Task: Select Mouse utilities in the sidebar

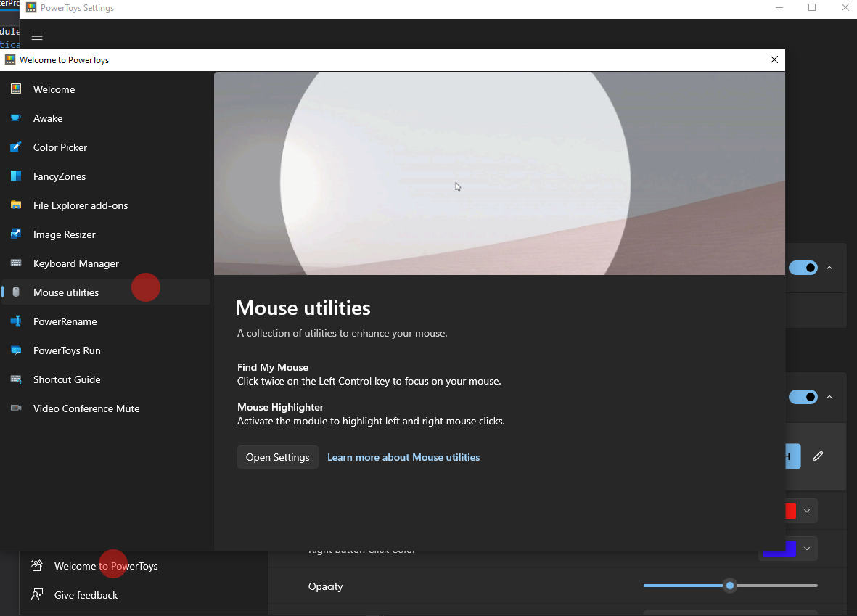Action: click(x=106, y=292)
